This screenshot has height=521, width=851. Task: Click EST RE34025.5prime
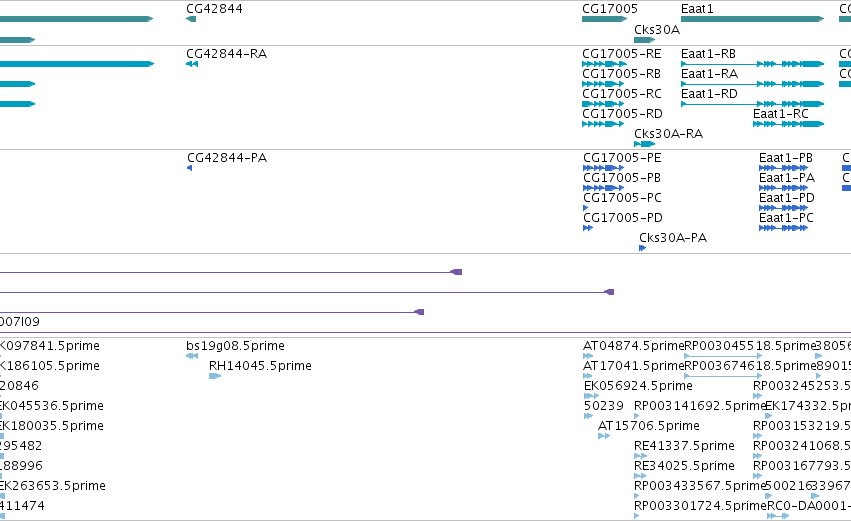coord(684,466)
